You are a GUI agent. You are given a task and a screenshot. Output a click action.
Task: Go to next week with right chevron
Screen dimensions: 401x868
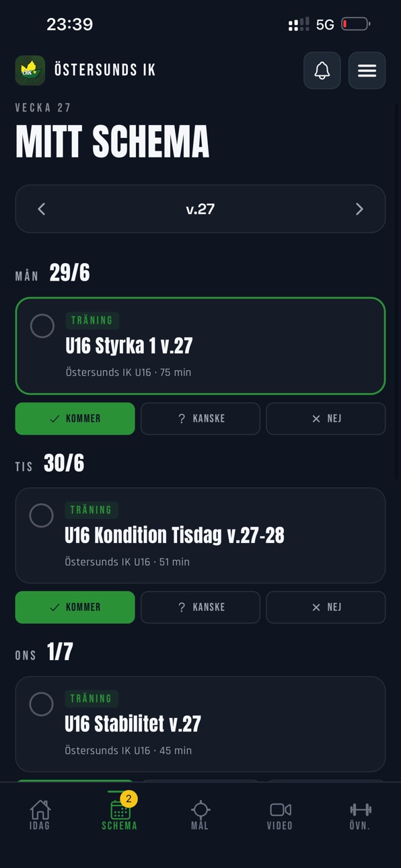pyautogui.click(x=359, y=209)
